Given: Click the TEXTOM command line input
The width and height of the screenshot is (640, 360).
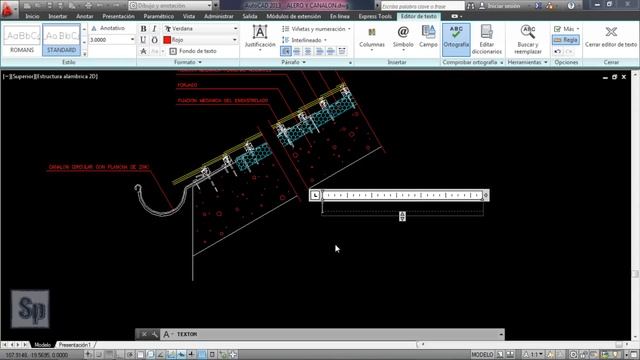Looking at the screenshot, I should pos(332,334).
